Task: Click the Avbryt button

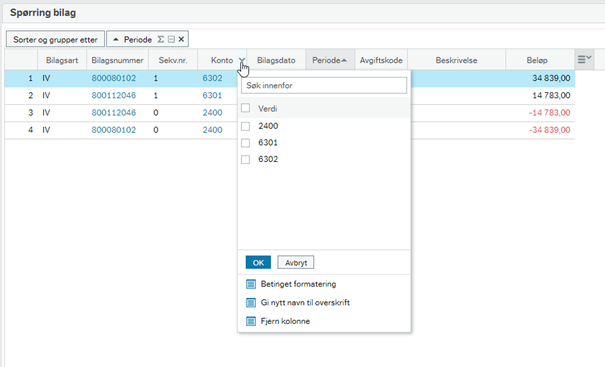Action: pos(296,262)
